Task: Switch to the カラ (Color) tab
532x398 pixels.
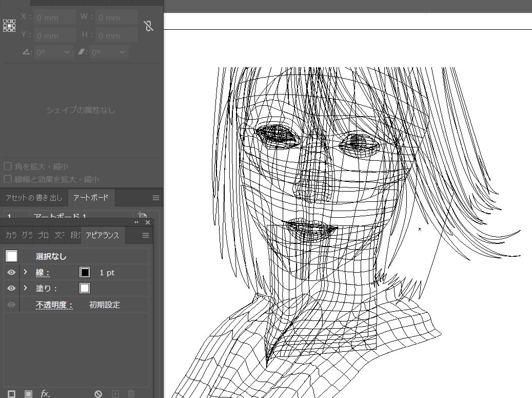Action: 11,235
